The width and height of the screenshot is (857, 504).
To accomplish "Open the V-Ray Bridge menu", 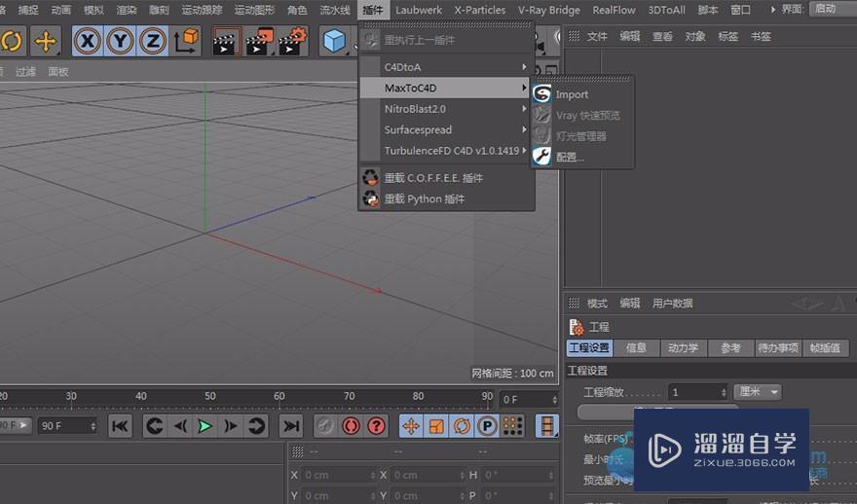I will pos(548,10).
